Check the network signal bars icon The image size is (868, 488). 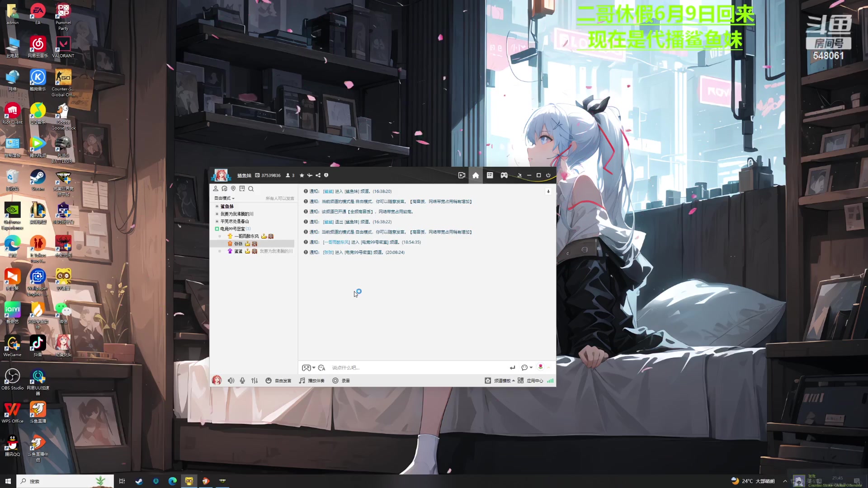550,381
